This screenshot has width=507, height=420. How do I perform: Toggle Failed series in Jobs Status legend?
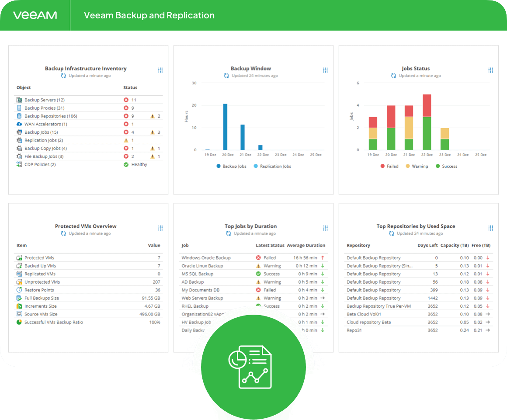point(389,166)
